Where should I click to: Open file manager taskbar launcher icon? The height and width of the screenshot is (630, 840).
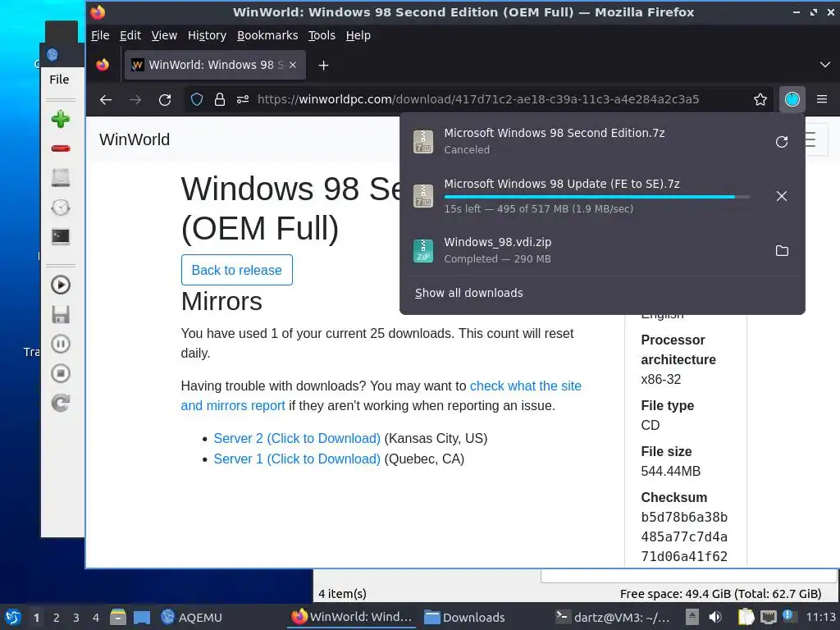click(118, 617)
